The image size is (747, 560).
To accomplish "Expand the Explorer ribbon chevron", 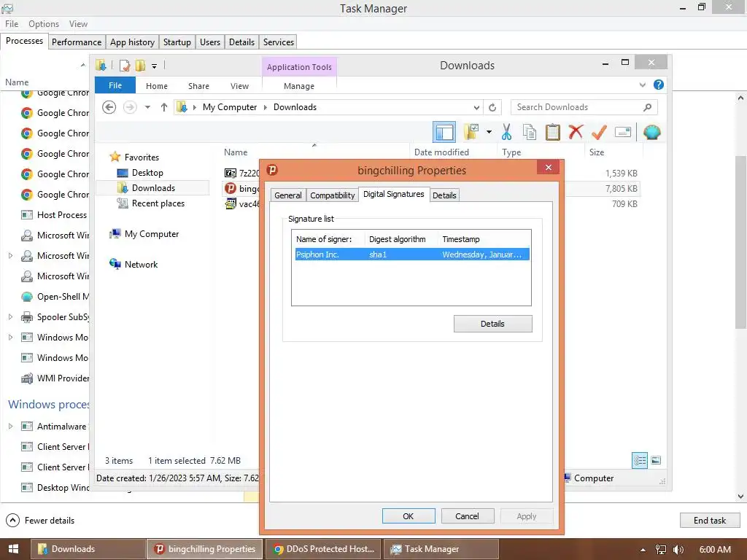I will point(642,85).
